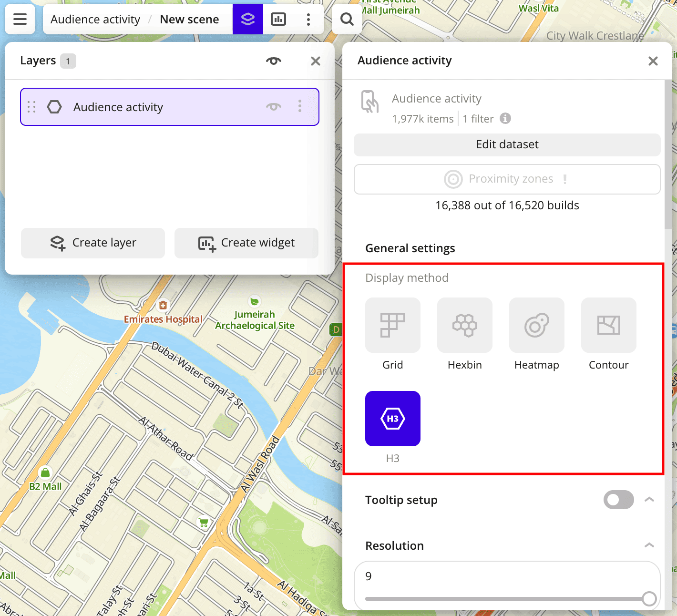Collapse the Resolution section

649,545
